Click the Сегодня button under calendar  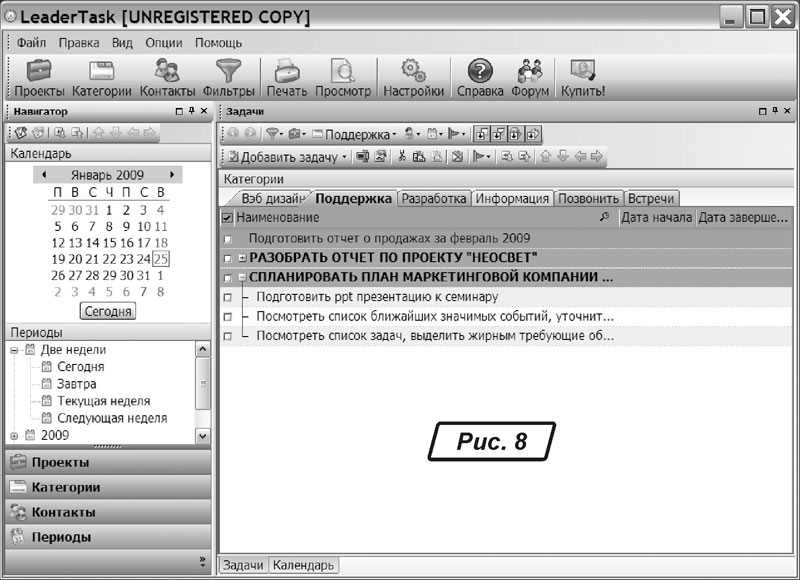click(x=107, y=311)
